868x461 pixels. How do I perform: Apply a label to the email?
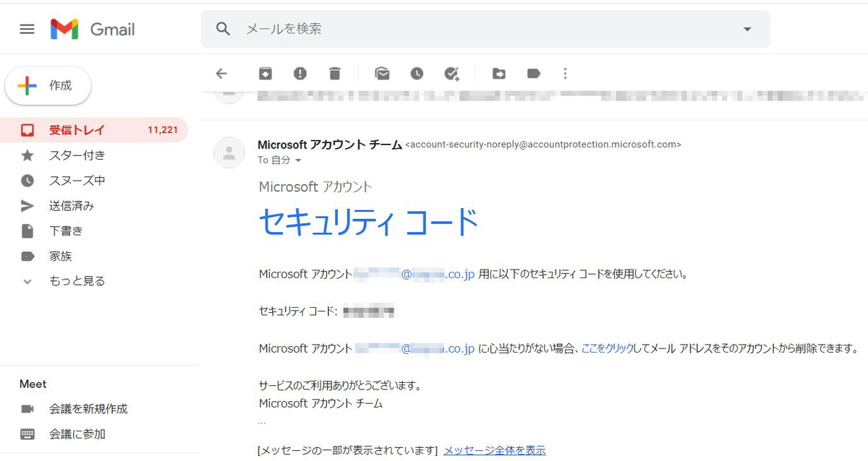tap(534, 73)
